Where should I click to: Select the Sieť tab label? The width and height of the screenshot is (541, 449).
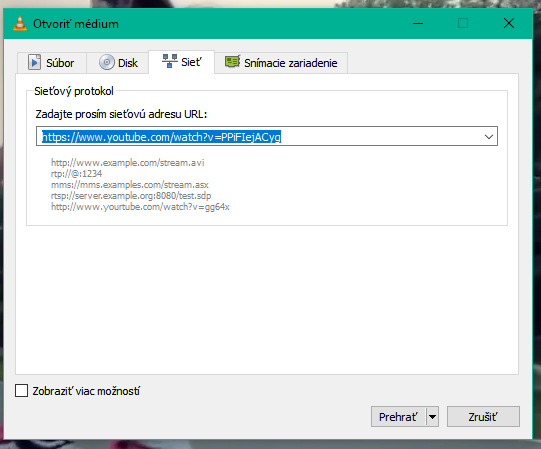click(x=191, y=62)
